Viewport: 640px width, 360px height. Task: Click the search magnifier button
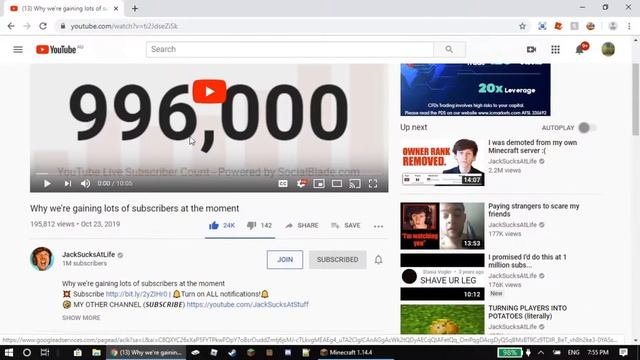click(449, 49)
